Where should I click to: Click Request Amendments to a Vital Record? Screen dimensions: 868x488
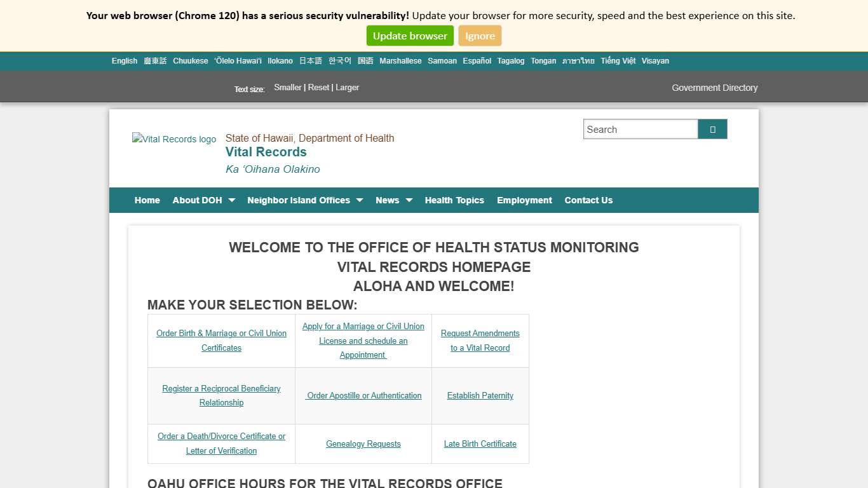pyautogui.click(x=480, y=341)
